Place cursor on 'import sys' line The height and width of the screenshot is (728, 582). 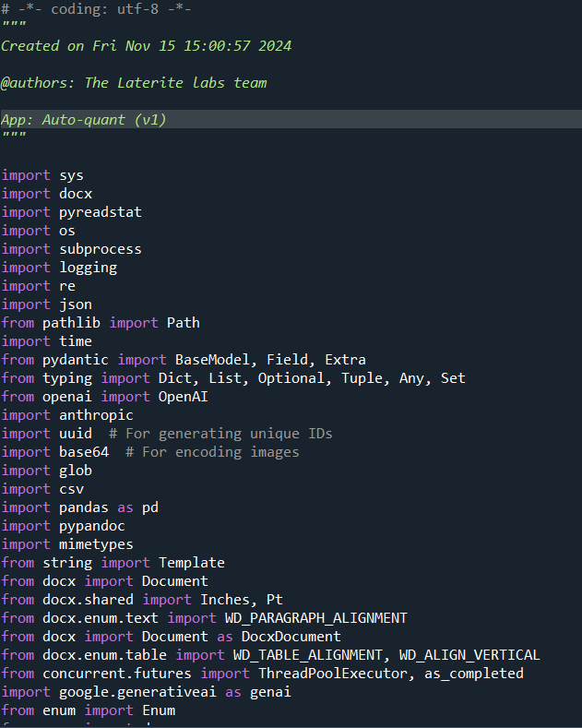42,175
